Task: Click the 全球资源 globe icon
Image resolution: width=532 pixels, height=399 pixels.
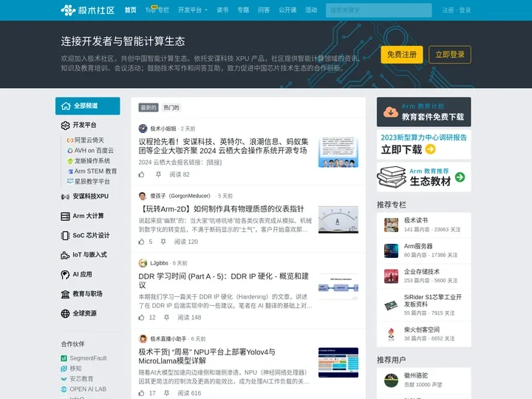Action: click(x=65, y=313)
